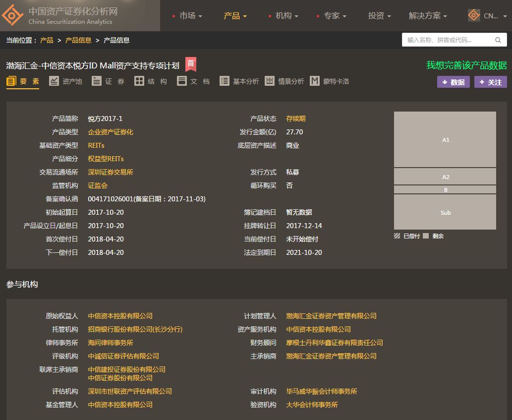Open the CN... account dropdown arrow
The width and height of the screenshot is (512, 420).
[505, 16]
